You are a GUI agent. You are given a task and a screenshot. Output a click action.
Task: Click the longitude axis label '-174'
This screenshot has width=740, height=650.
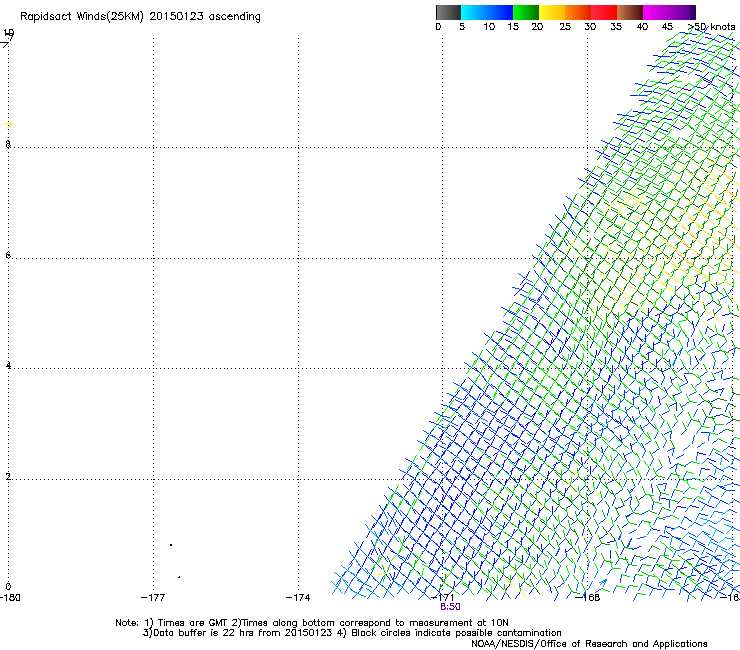[298, 598]
